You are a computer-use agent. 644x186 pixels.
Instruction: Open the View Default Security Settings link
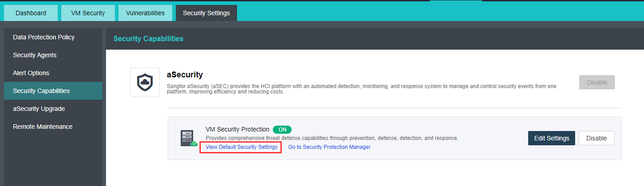pyautogui.click(x=241, y=147)
